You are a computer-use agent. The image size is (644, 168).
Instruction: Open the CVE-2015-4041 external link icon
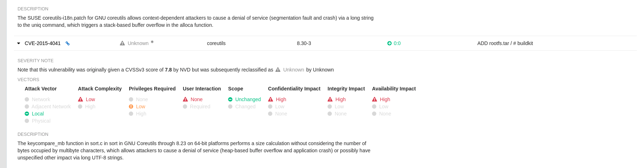[x=67, y=44]
